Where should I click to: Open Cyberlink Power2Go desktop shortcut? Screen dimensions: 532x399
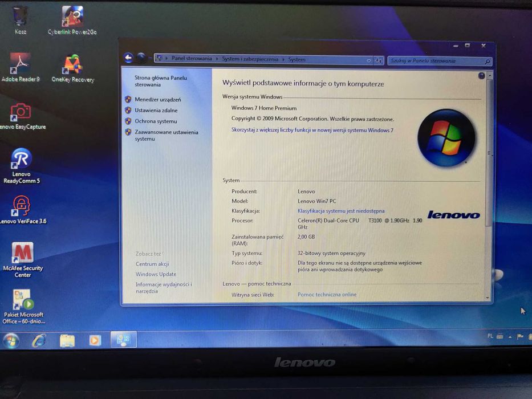click(72, 21)
